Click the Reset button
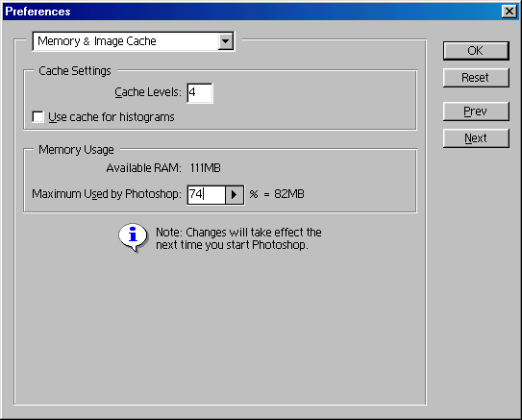 click(x=476, y=78)
